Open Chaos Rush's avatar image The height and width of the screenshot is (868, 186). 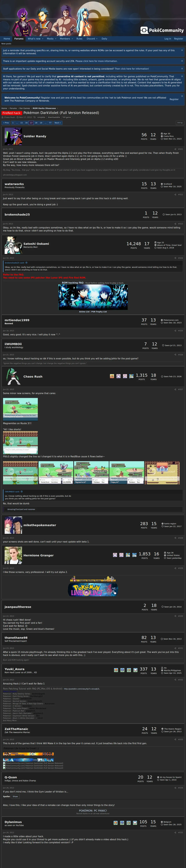pos(13,376)
